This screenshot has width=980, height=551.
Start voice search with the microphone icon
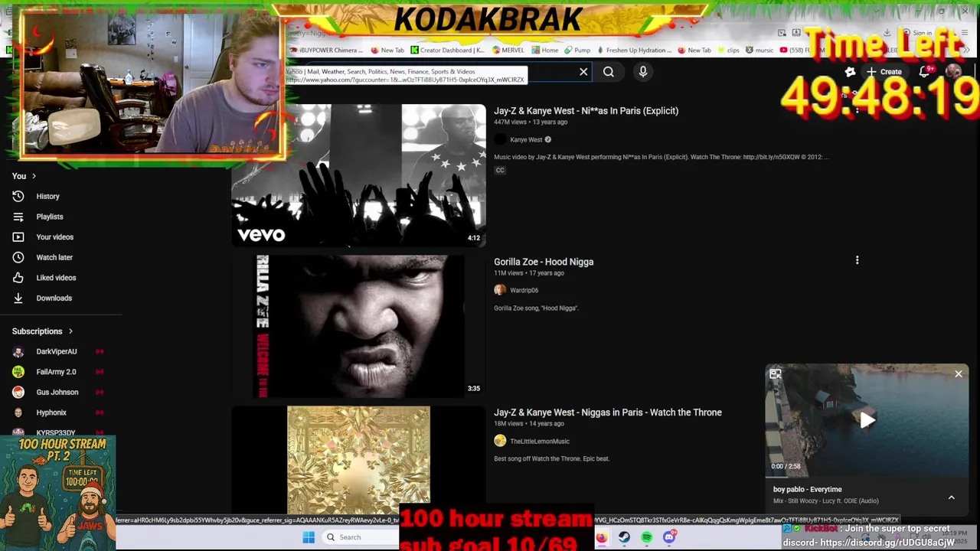643,72
